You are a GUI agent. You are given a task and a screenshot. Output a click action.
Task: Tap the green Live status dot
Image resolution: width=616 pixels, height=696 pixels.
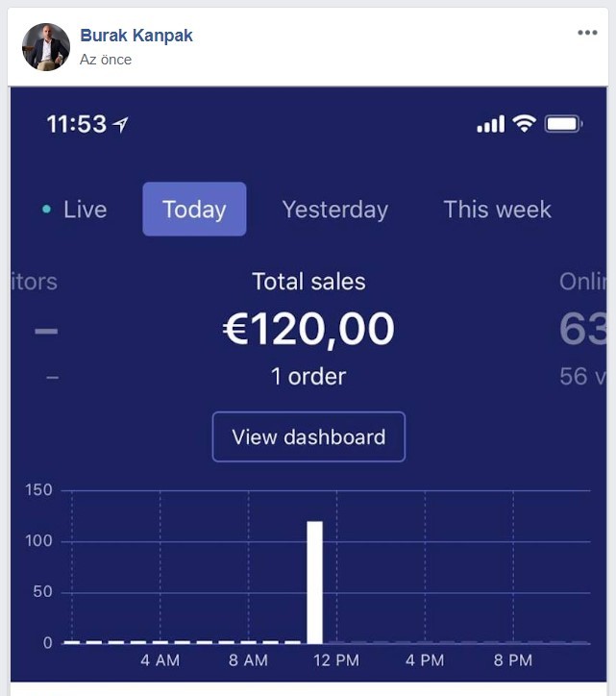tap(46, 209)
